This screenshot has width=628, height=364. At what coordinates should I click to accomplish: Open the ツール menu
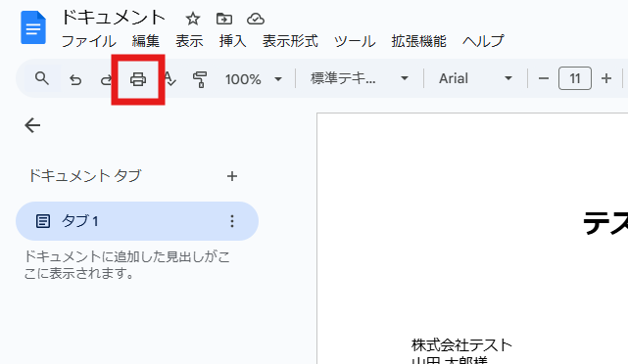355,41
